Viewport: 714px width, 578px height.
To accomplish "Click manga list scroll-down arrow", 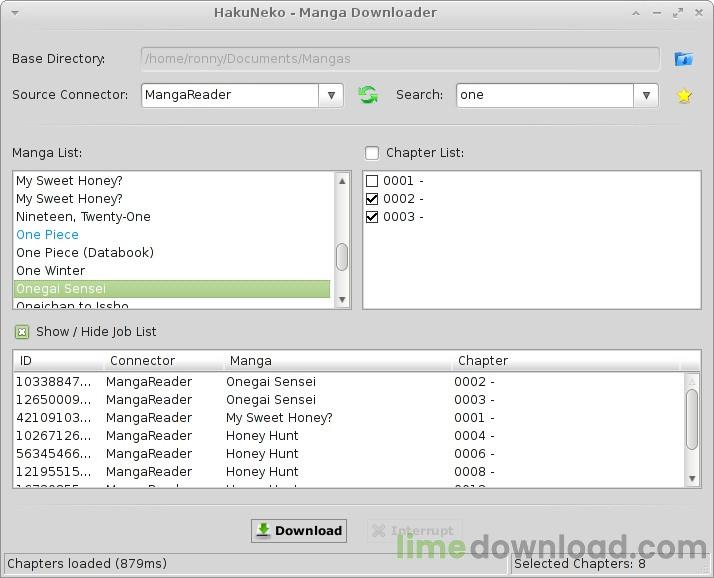I will (x=342, y=300).
